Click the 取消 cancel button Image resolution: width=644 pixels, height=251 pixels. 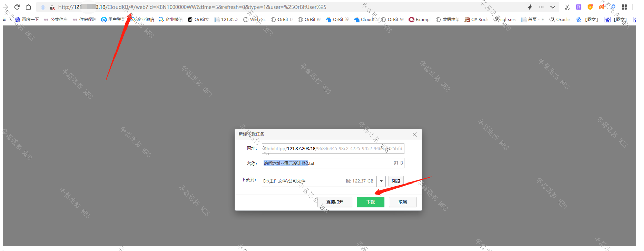click(x=403, y=202)
